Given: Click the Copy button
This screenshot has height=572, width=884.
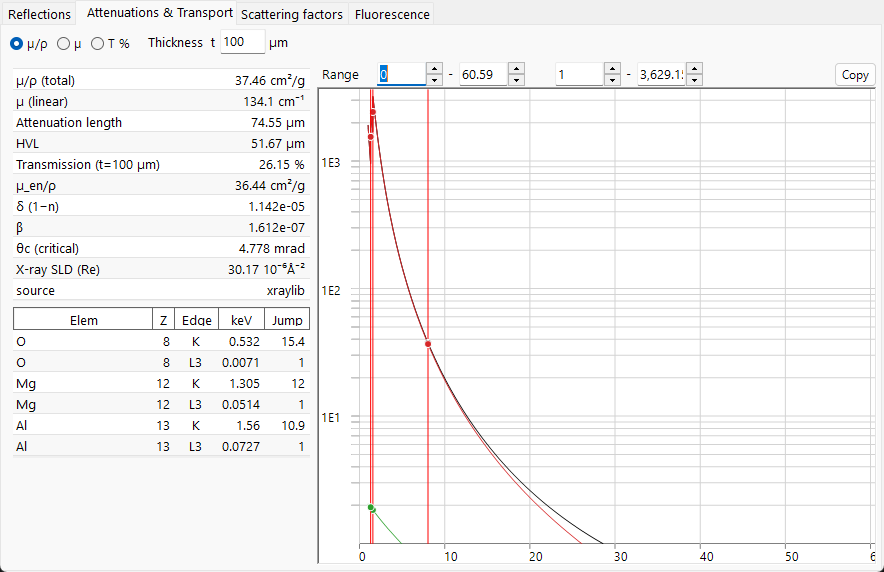Looking at the screenshot, I should pos(855,75).
